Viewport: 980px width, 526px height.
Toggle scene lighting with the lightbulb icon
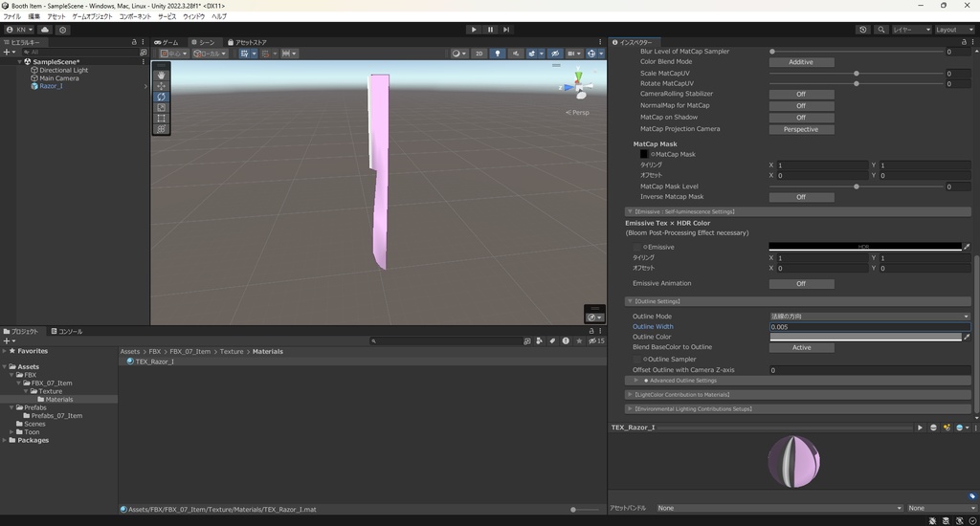tap(498, 54)
